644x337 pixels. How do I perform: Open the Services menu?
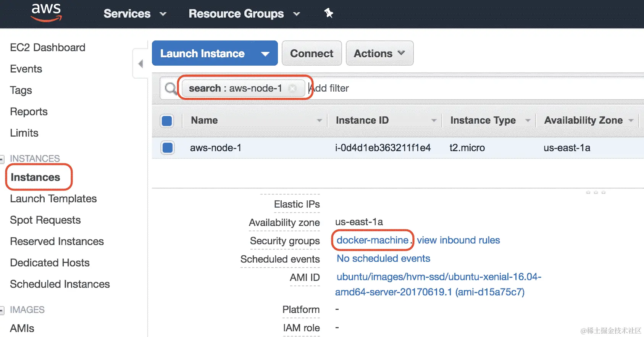coord(135,14)
